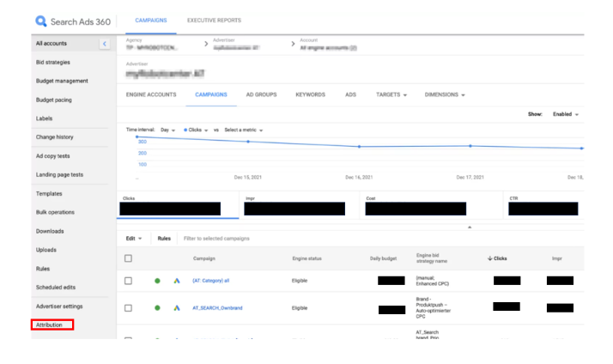Check the box for (AT: Category) all campaign
This screenshot has height=364, width=613.
click(128, 281)
